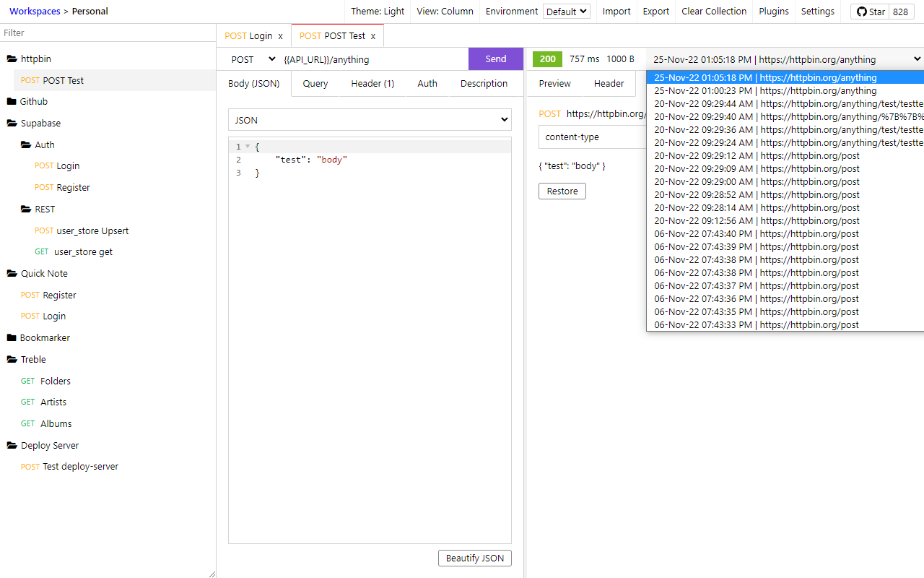This screenshot has width=924, height=578.
Task: Select history entry 25-Nov-22 01:00:23 PM
Action: point(785,91)
